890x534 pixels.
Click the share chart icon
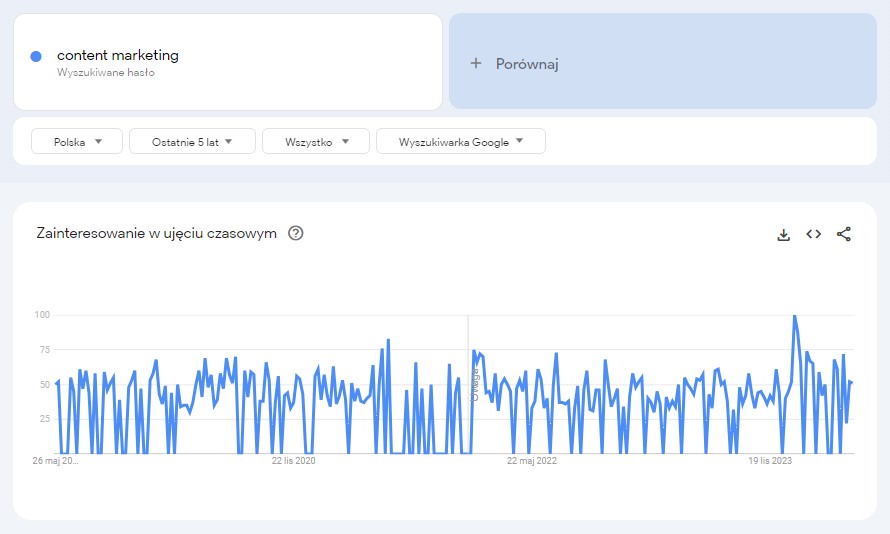coord(844,234)
